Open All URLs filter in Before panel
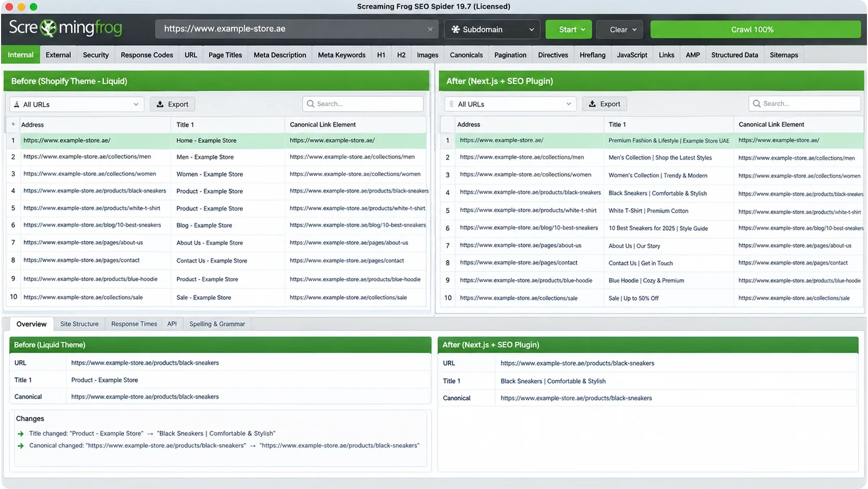The image size is (868, 489). [x=77, y=104]
